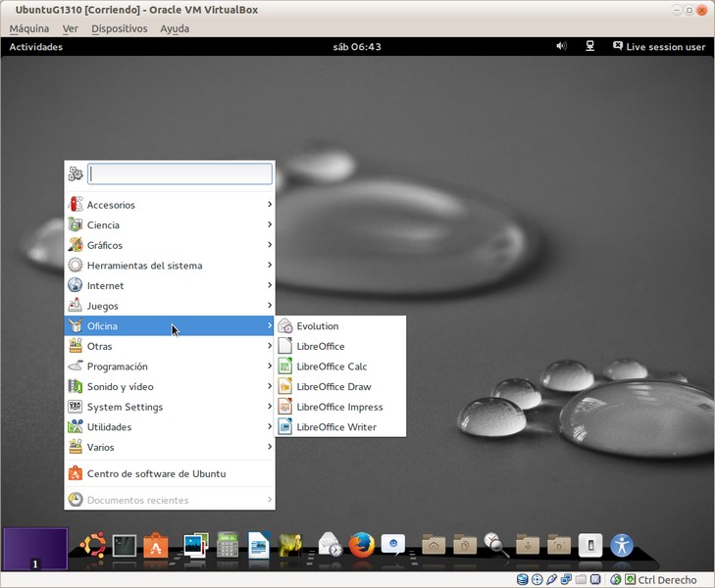Click the application menu search field
The width and height of the screenshot is (715, 588).
[179, 173]
